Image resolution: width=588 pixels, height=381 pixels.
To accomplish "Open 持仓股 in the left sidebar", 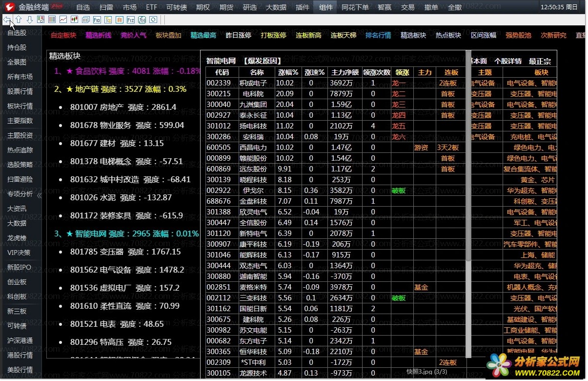I will pos(17,47).
